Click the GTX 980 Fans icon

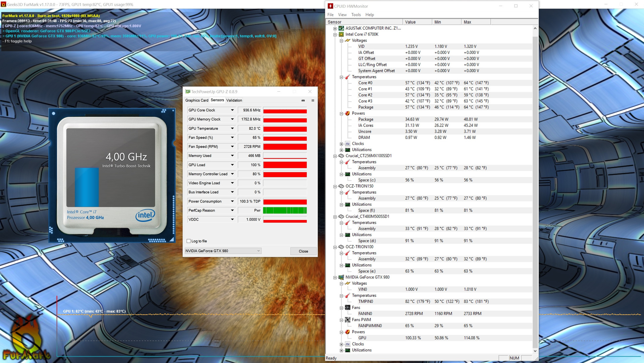point(347,308)
